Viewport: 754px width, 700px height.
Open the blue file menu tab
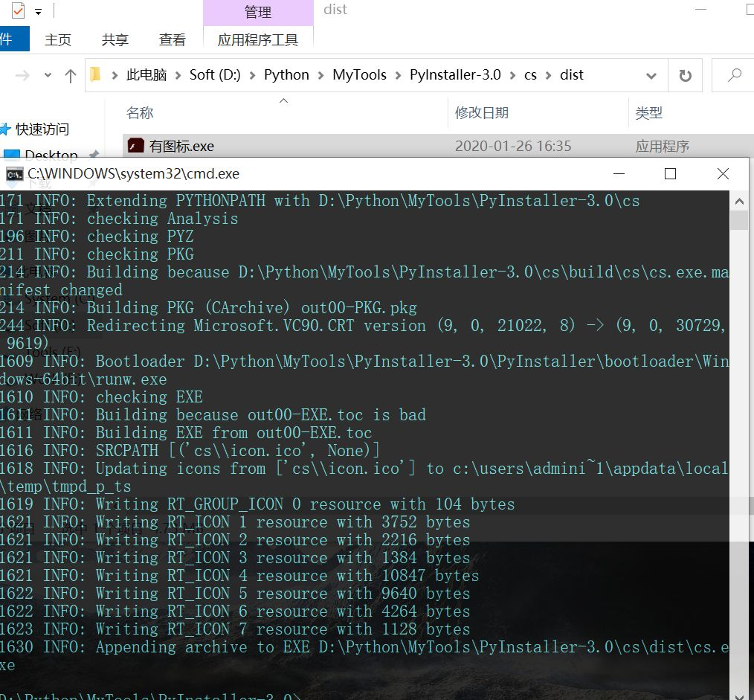tap(13, 39)
